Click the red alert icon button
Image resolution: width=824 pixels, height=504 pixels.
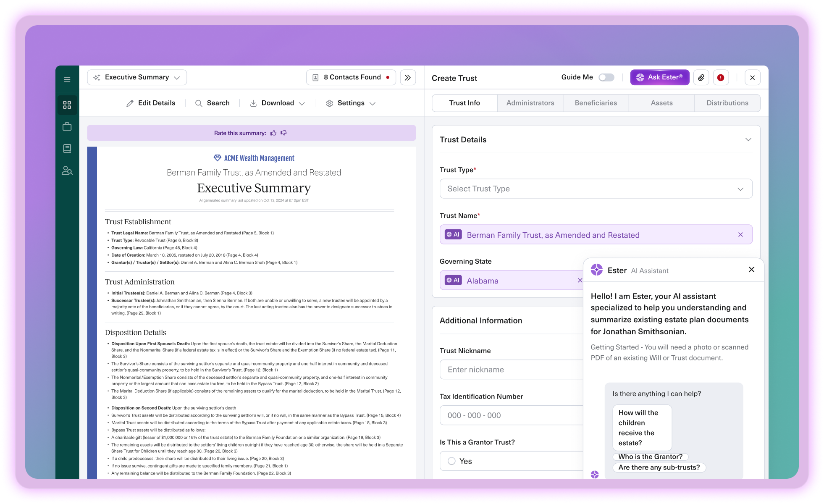click(x=721, y=78)
